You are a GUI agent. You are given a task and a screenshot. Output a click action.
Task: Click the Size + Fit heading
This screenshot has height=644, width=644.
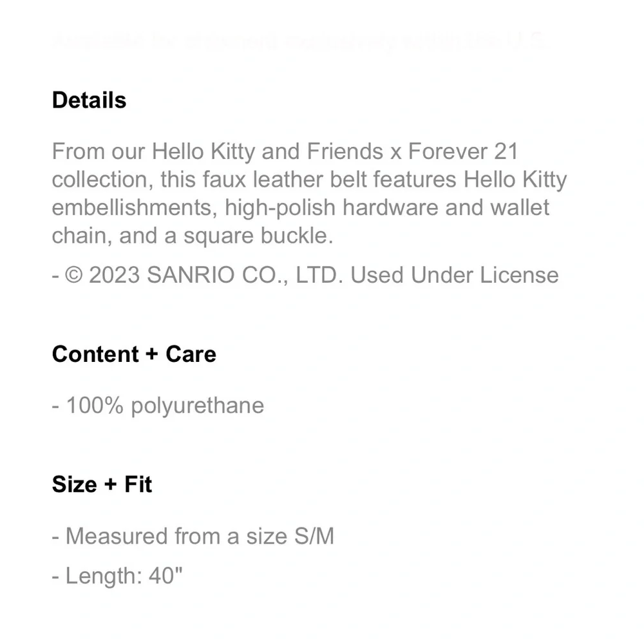click(102, 484)
